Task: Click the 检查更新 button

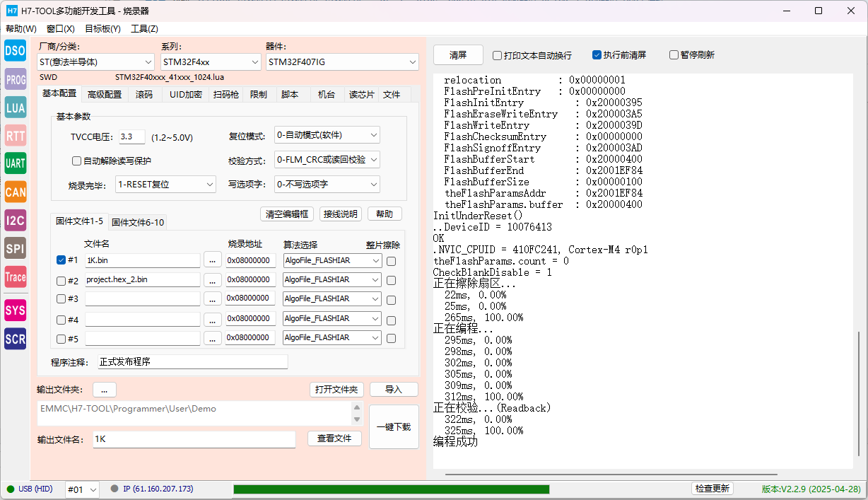Action: 712,489
